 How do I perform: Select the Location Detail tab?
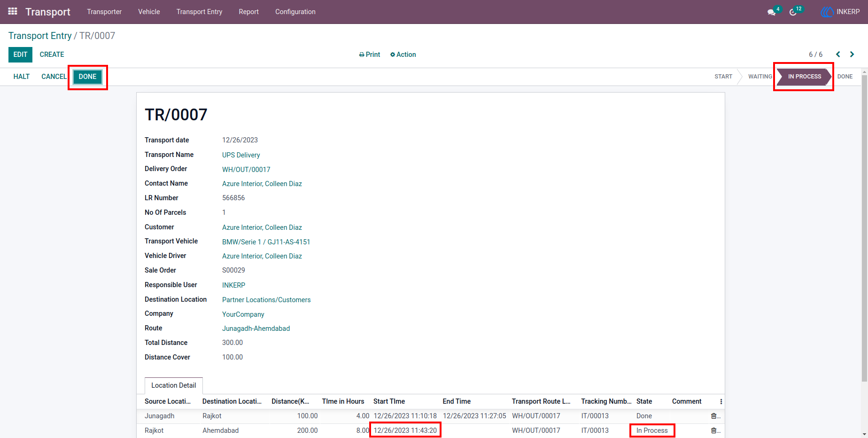point(174,385)
